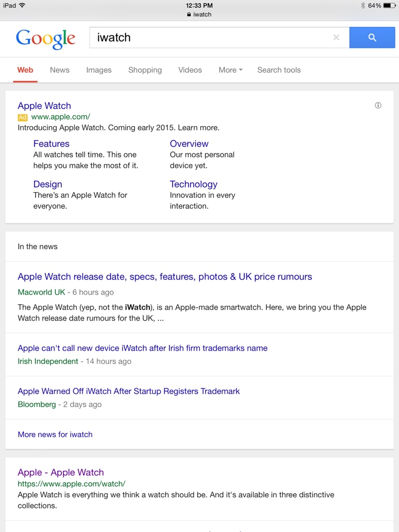The width and height of the screenshot is (399, 532).
Task: Select the Web tab
Action: click(25, 70)
